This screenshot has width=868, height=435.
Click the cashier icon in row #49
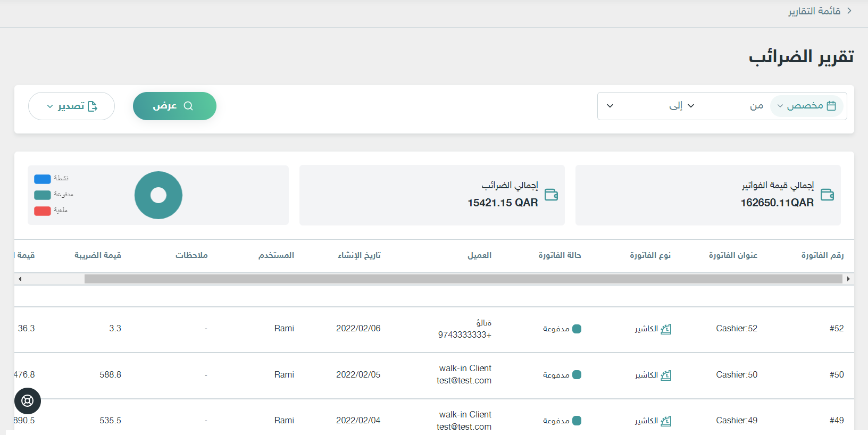[x=666, y=421]
